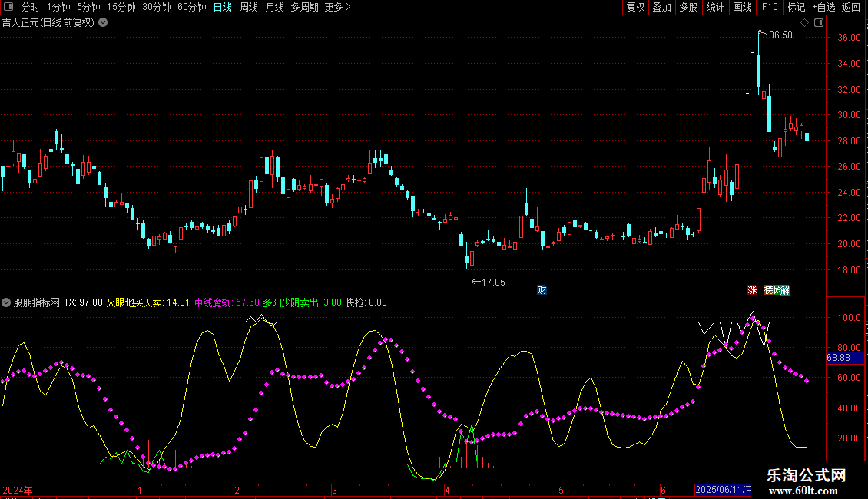Click the 股朋指标网 indicator name
Image resolution: width=868 pixels, height=499 pixels.
click(x=37, y=302)
